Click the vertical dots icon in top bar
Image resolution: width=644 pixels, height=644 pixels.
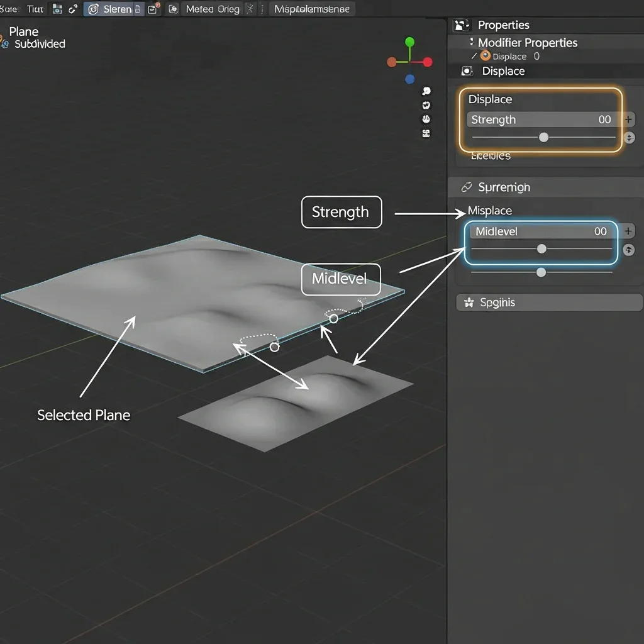262,9
